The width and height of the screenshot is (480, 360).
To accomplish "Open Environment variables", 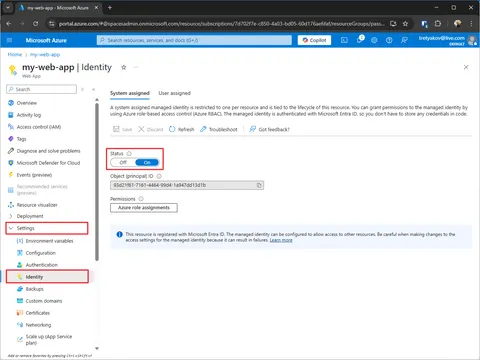I will point(49,241).
